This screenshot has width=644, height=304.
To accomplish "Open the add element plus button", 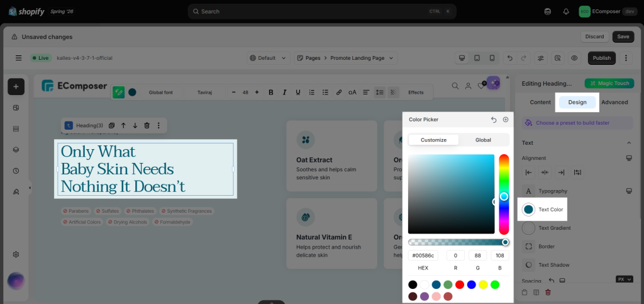I will 16,87.
